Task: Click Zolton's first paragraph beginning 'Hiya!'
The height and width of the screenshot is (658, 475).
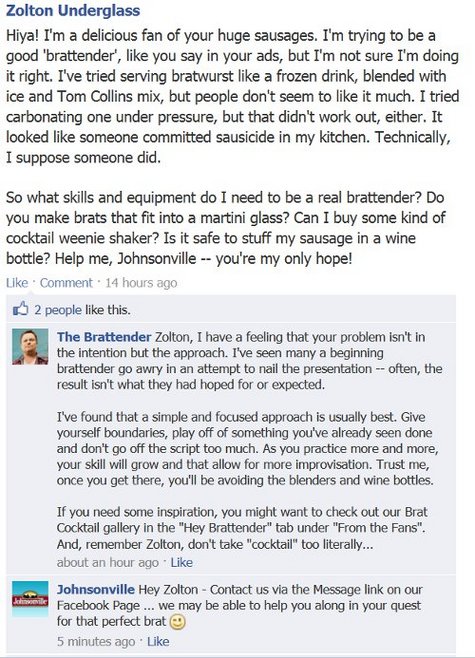Action: pos(232,97)
